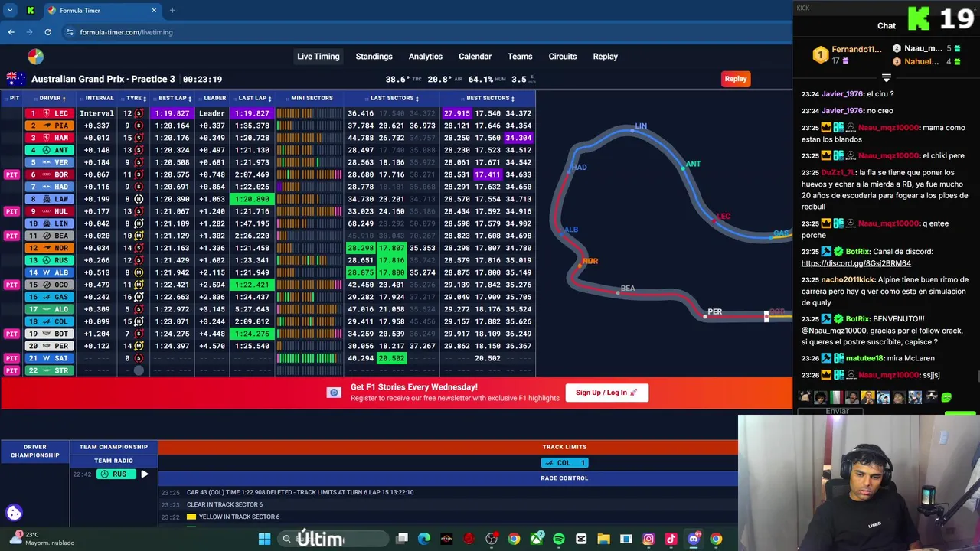Play the RUS team radio clip

144,474
